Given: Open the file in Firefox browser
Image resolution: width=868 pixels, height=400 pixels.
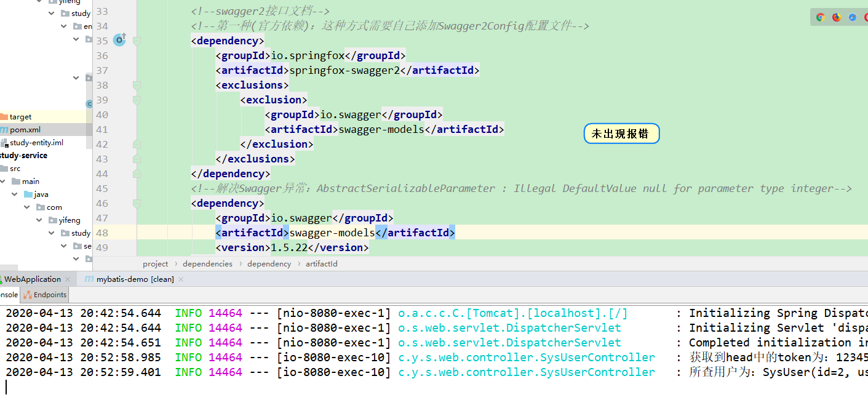Looking at the screenshot, I should point(836,17).
